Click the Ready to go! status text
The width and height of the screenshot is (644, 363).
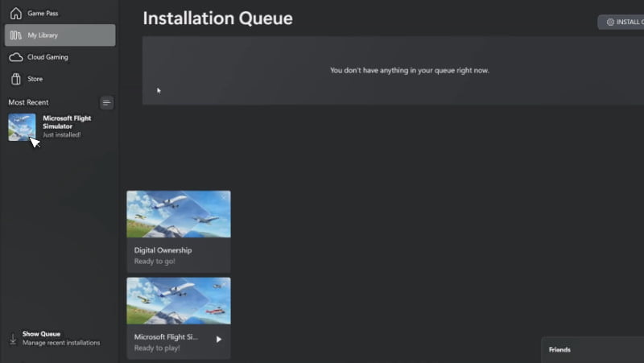[155, 261]
